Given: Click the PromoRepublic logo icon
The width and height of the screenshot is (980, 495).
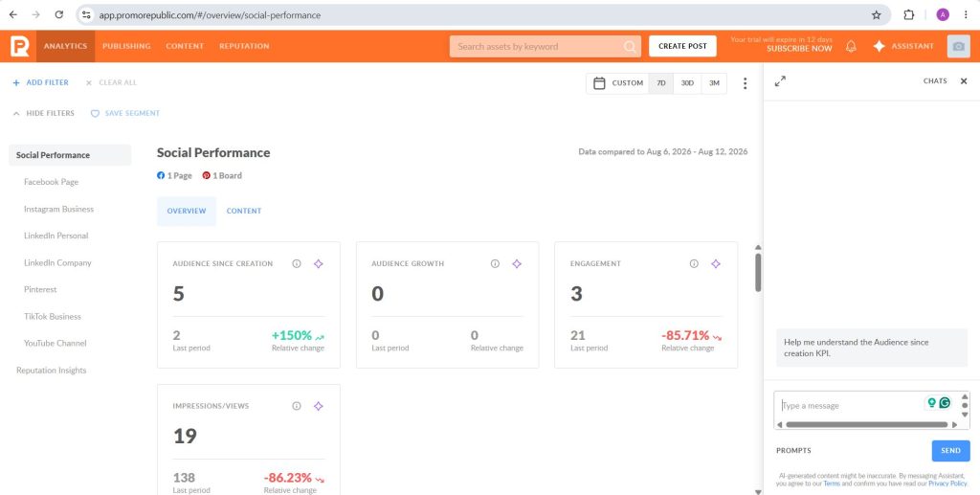Looking at the screenshot, I should [x=20, y=46].
